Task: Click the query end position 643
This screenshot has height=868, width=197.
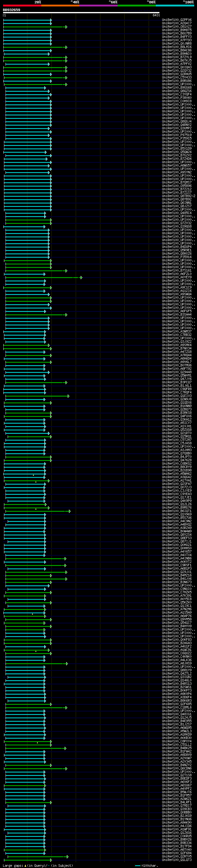Action: tap(155, 15)
